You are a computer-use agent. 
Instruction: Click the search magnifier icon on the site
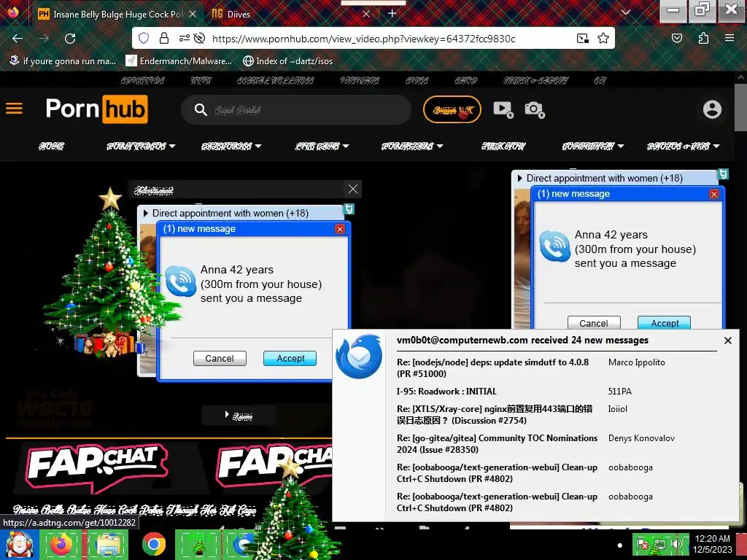(201, 110)
